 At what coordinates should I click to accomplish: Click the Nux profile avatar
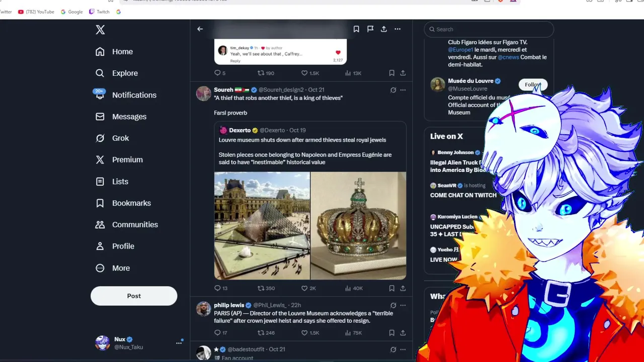(103, 343)
